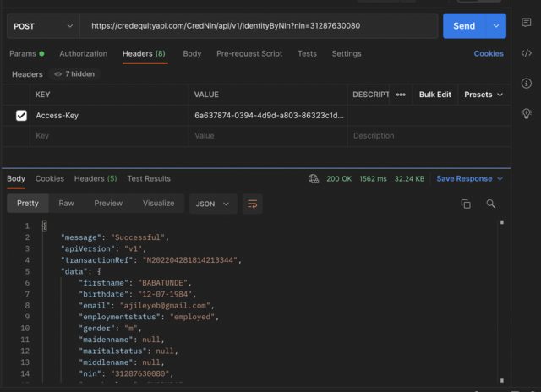
Task: Click the "email" line in response
Action: coord(146,306)
